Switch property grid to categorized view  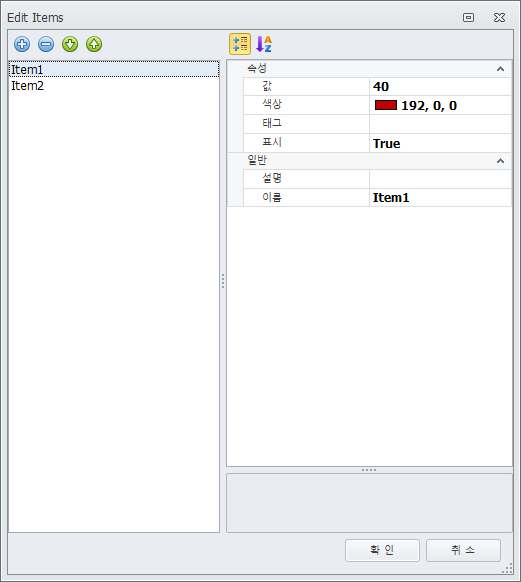240,44
